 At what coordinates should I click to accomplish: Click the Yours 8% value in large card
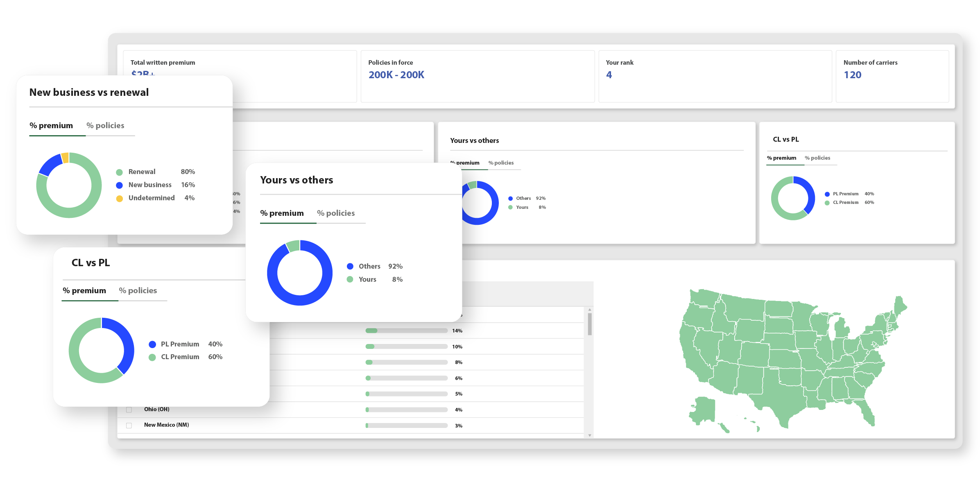(x=398, y=279)
